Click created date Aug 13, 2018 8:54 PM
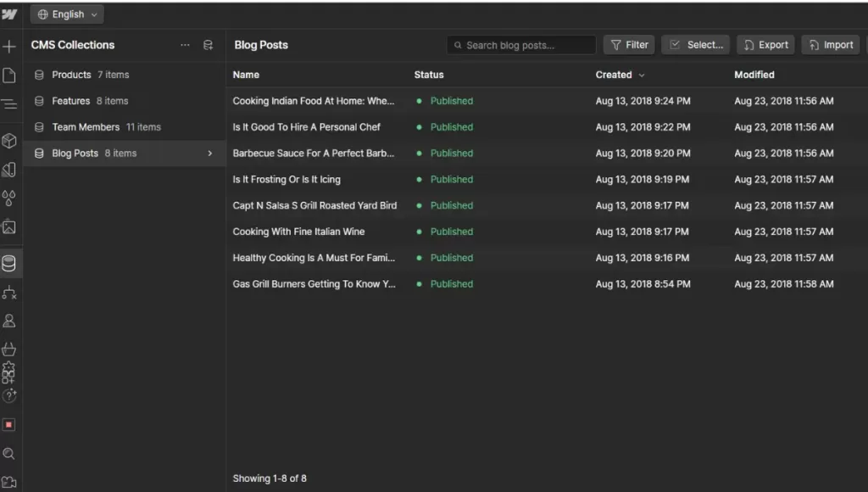This screenshot has width=868, height=492. tap(643, 283)
